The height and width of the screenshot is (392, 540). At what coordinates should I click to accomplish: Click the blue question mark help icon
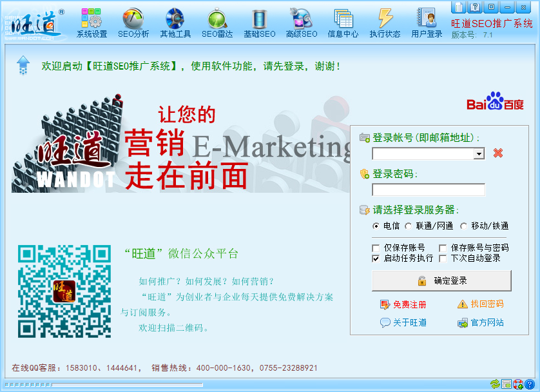pyautogui.click(x=529, y=384)
